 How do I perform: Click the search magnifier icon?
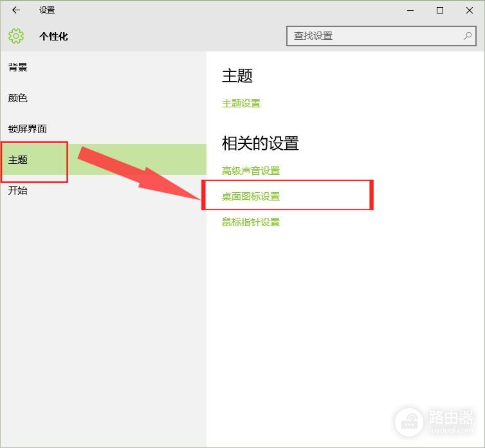(x=468, y=36)
